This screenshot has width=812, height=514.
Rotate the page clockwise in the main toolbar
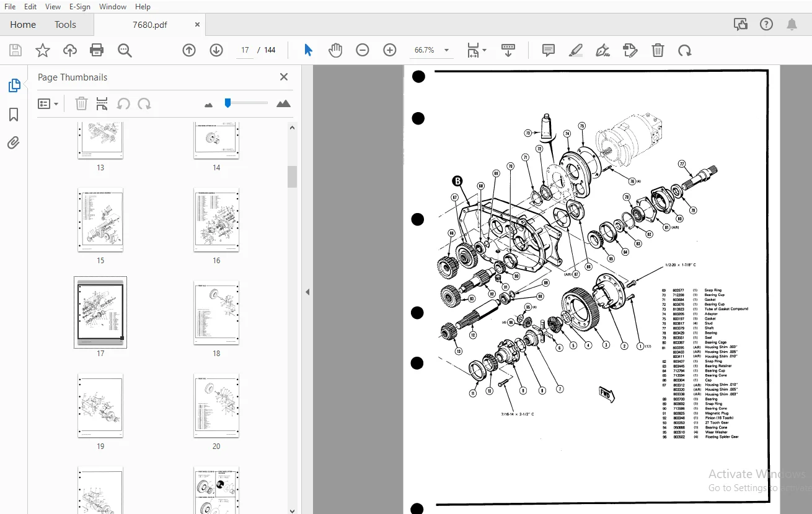[684, 50]
